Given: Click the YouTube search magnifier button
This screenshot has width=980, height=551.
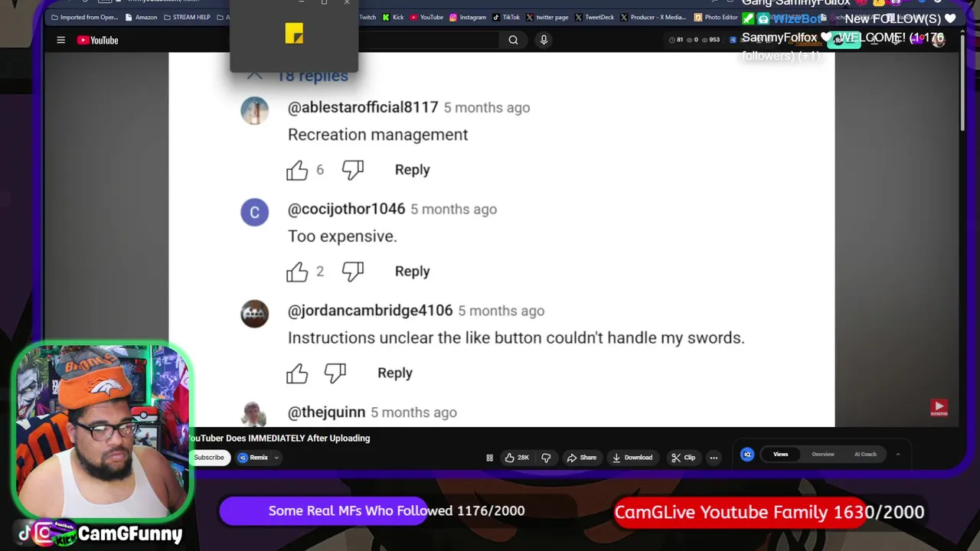Looking at the screenshot, I should coord(513,41).
